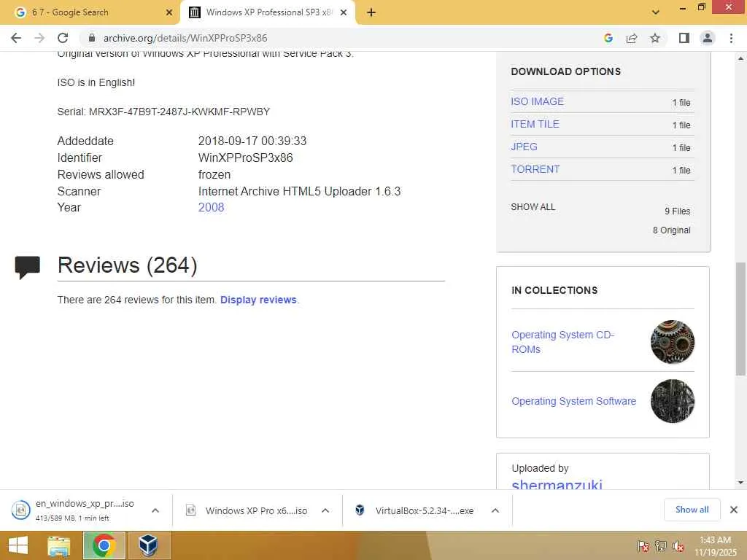Close the Google Search tab
747x560 pixels.
169,12
